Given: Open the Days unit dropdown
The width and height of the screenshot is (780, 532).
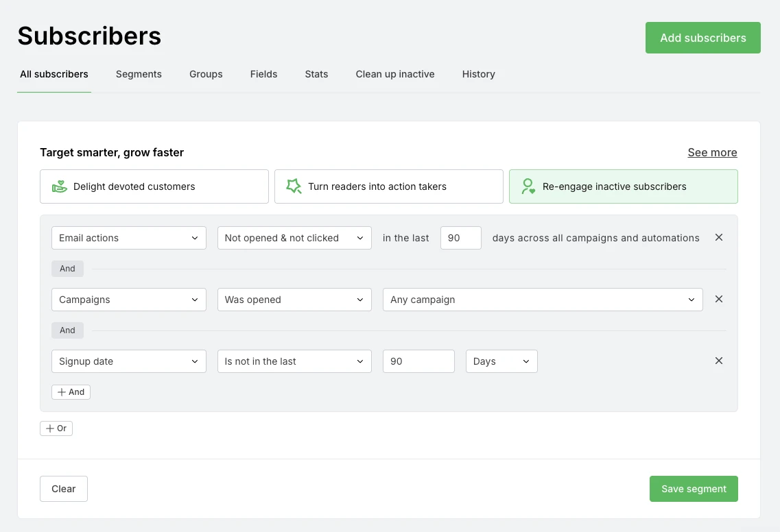Looking at the screenshot, I should (x=501, y=361).
